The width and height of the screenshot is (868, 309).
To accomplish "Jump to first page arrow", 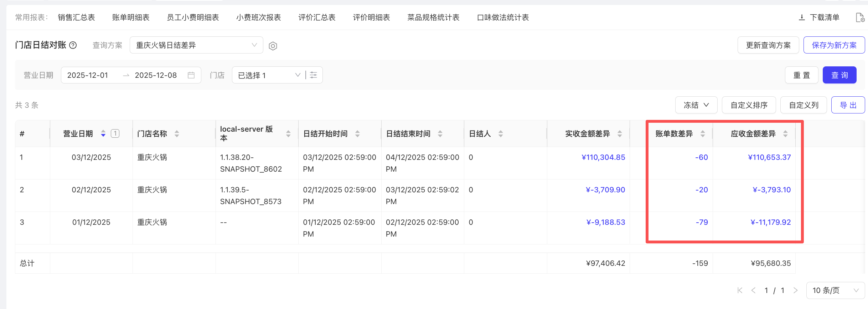I will (740, 290).
